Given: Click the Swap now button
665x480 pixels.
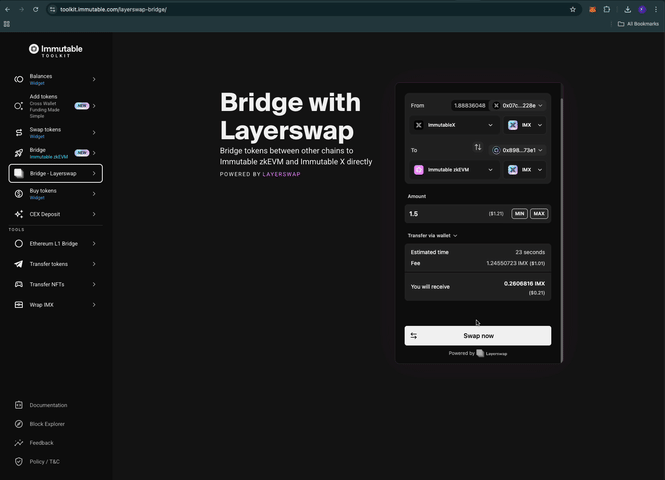Looking at the screenshot, I should (478, 336).
